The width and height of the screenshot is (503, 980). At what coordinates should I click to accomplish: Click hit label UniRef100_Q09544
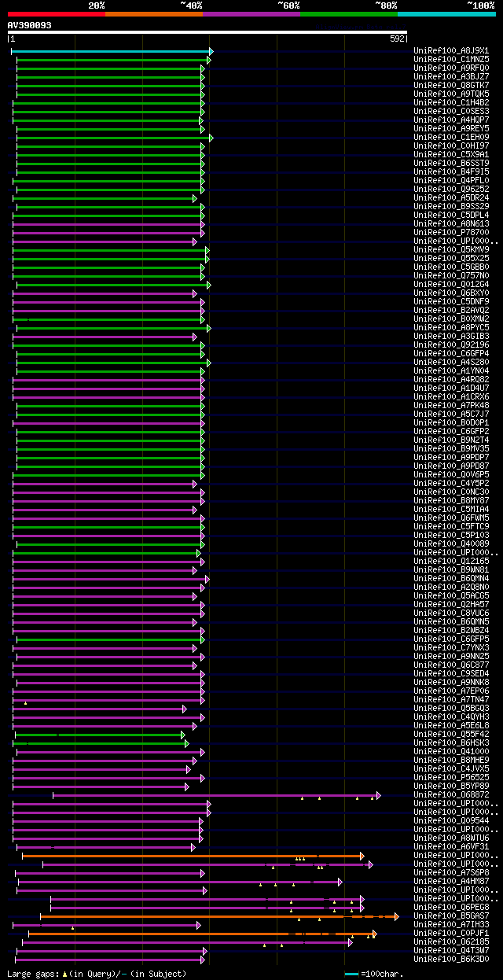coord(451,821)
